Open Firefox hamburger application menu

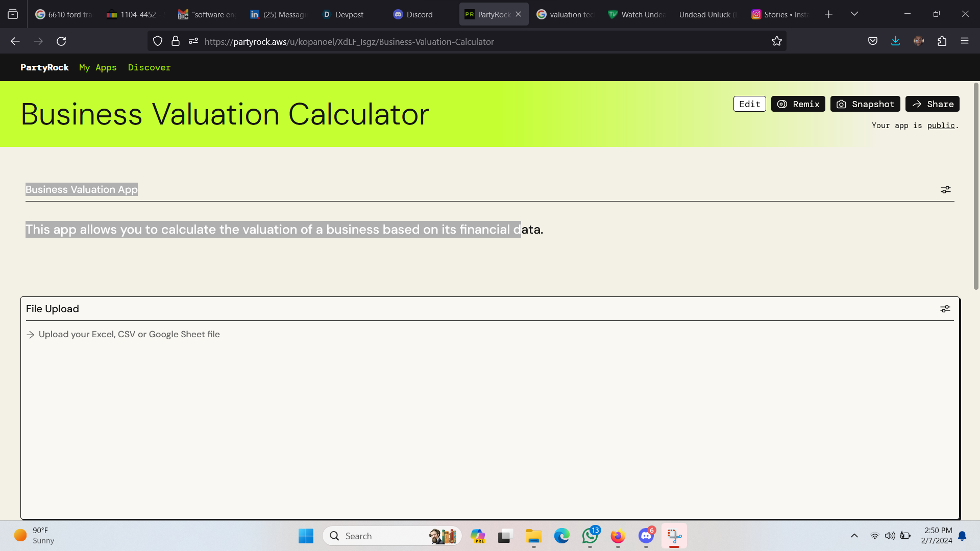tap(964, 41)
